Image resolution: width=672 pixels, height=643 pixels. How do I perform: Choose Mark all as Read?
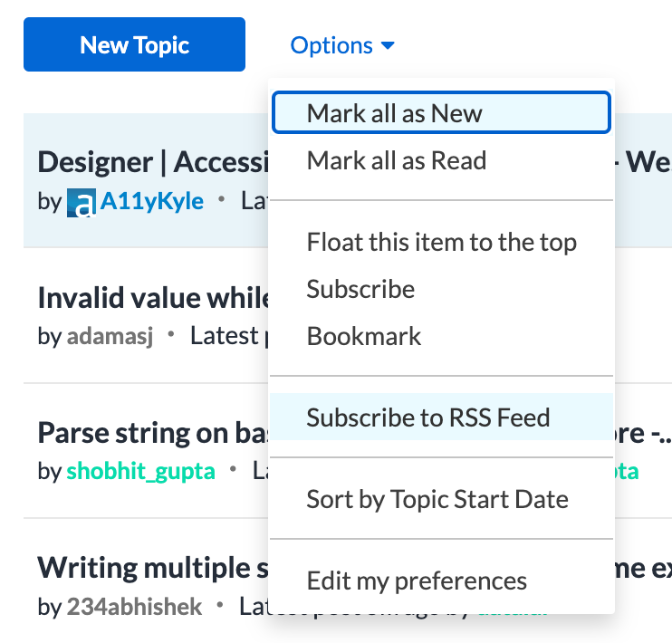(397, 161)
